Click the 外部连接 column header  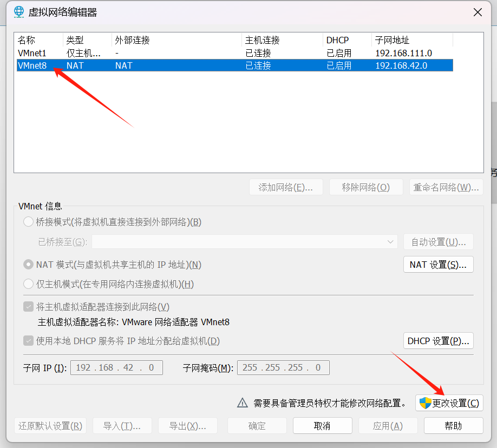tap(176, 40)
